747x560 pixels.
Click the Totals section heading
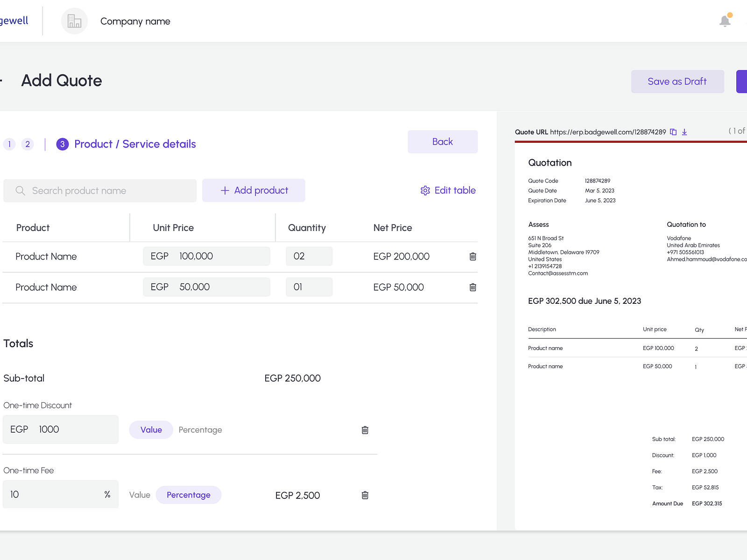(18, 343)
